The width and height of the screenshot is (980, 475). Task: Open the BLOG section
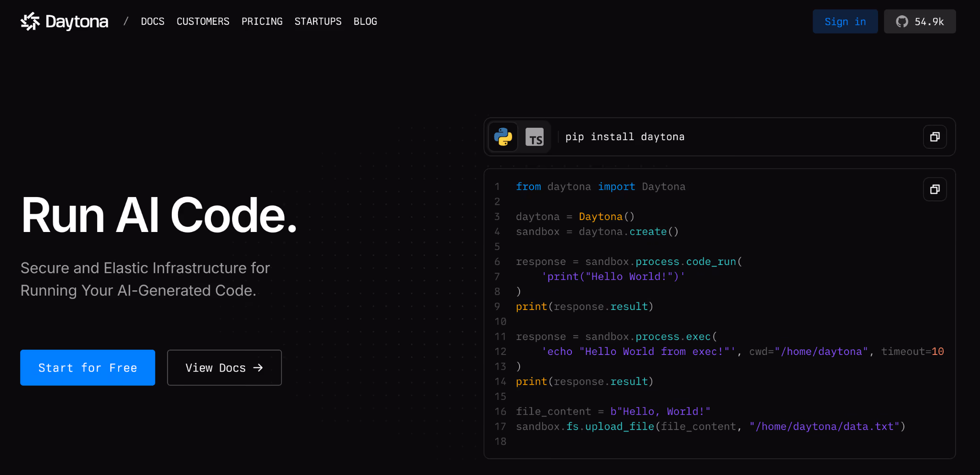coord(365,21)
